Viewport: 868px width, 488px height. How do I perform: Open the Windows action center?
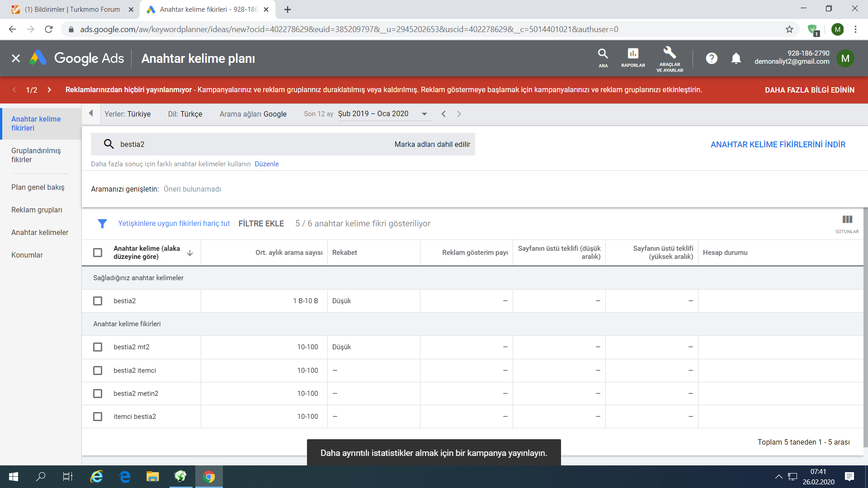point(849,477)
